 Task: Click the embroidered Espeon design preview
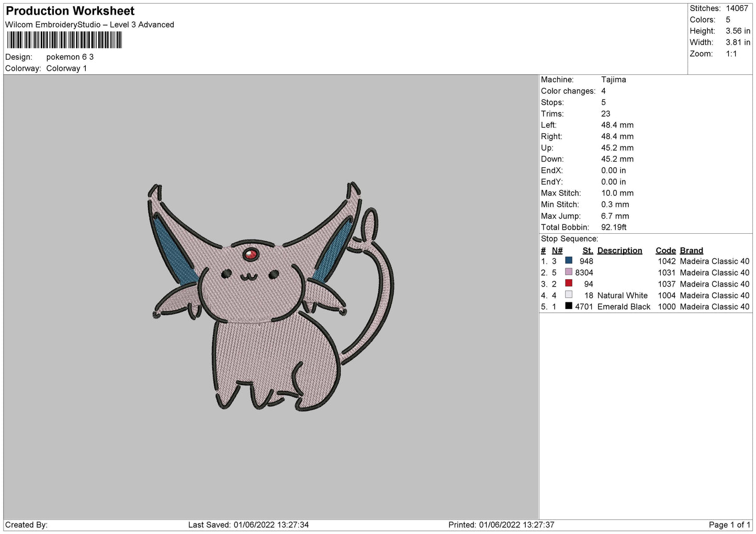(x=271, y=297)
